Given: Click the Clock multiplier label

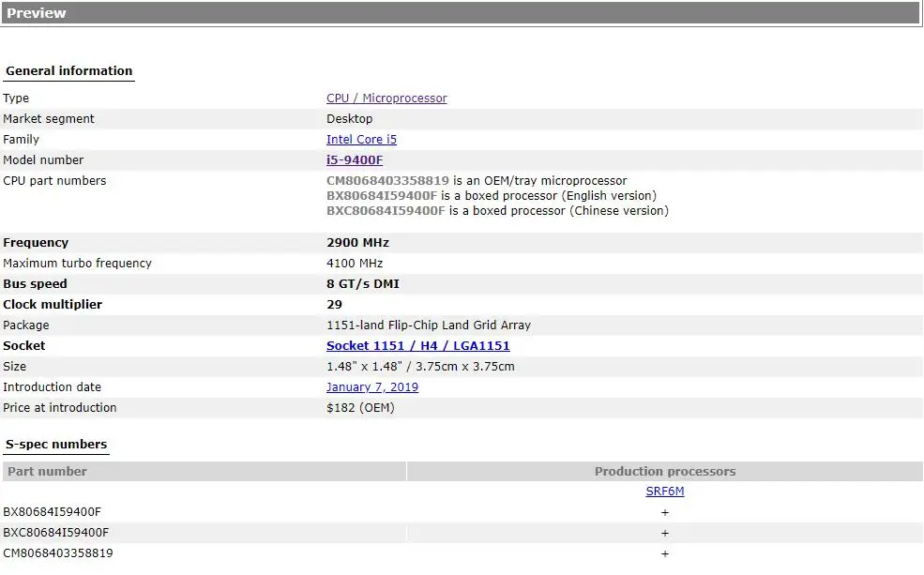Looking at the screenshot, I should 53,305.
